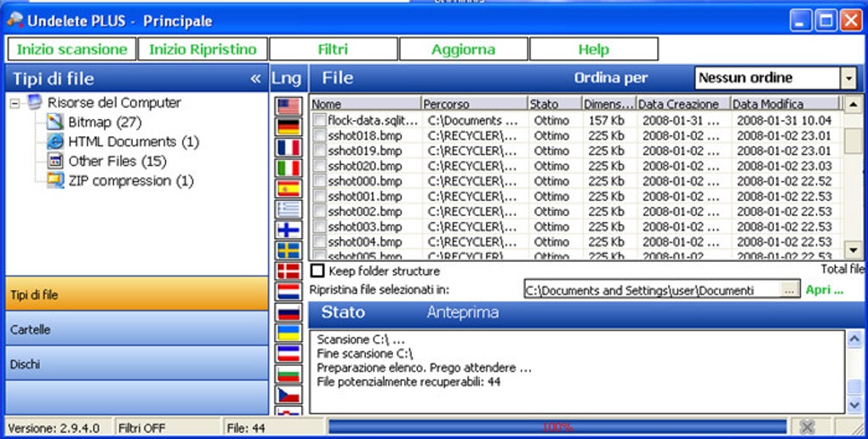This screenshot has height=439, width=868.
Task: Click the Apri ... link
Action: pyautogui.click(x=825, y=290)
